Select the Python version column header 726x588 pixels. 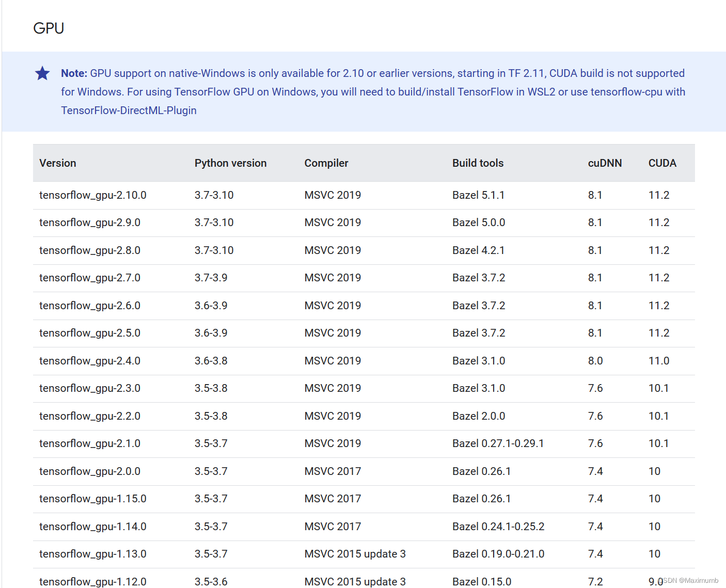[x=230, y=163]
